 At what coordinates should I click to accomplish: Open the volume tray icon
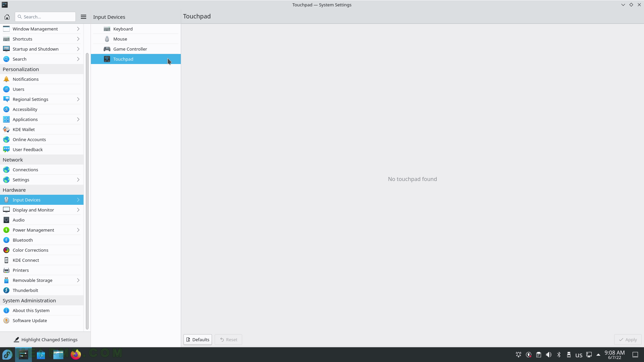[x=549, y=355]
